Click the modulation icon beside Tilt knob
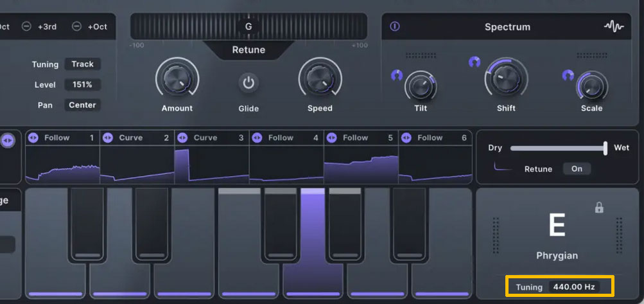The height and width of the screenshot is (304, 644). [x=397, y=75]
